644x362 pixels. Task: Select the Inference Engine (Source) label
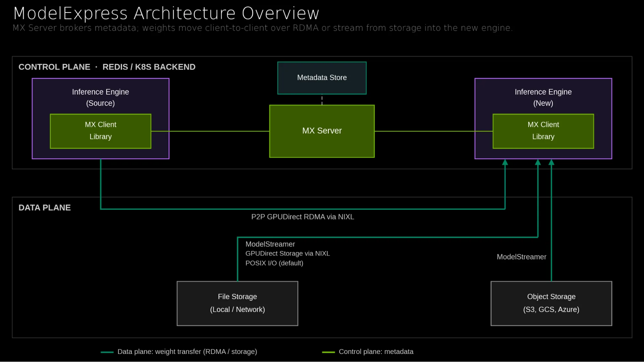[101, 97]
